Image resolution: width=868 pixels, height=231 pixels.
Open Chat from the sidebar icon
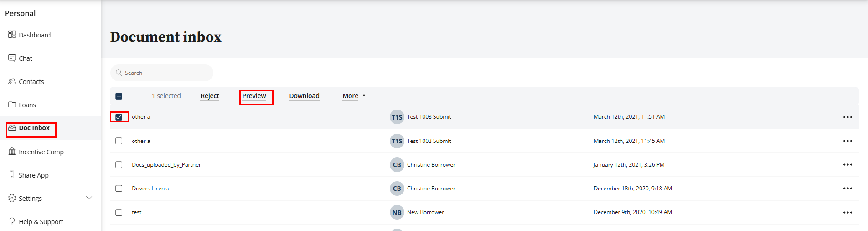(x=12, y=58)
